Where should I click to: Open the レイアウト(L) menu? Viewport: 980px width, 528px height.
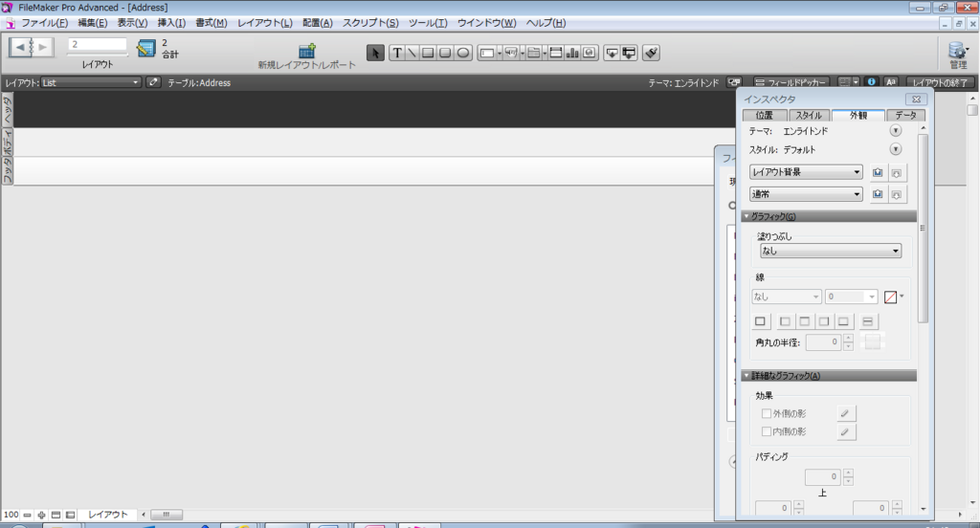[x=264, y=23]
